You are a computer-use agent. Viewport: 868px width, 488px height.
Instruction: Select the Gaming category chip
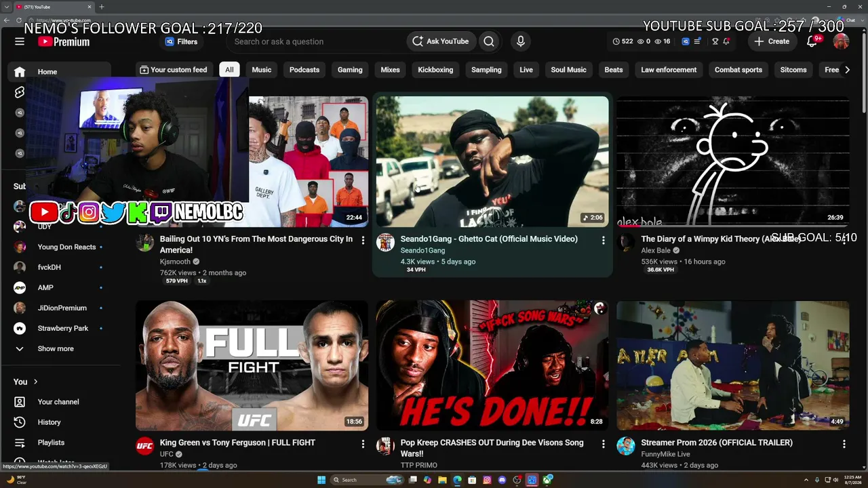tap(350, 70)
